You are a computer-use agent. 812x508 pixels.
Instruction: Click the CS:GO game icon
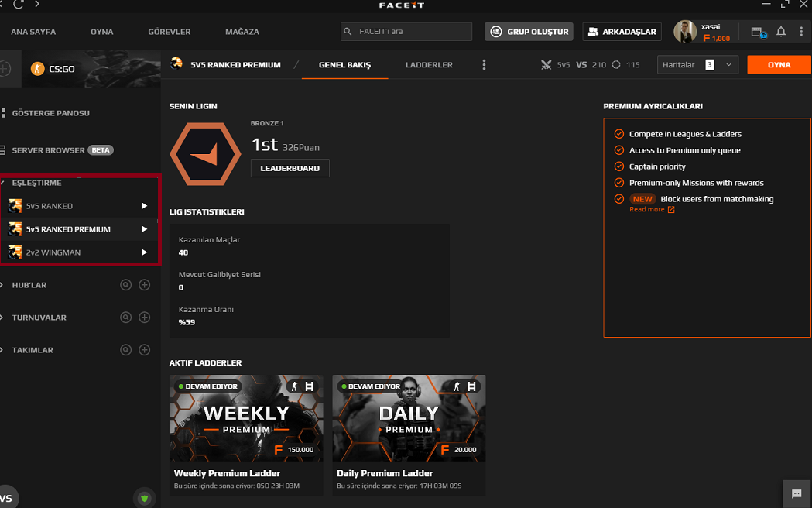[37, 68]
